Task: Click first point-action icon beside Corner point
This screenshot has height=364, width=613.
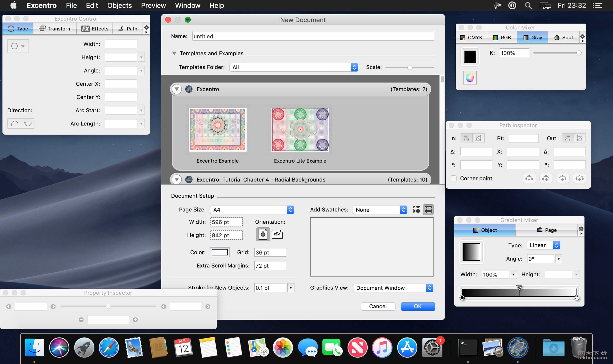Action: 529,178
